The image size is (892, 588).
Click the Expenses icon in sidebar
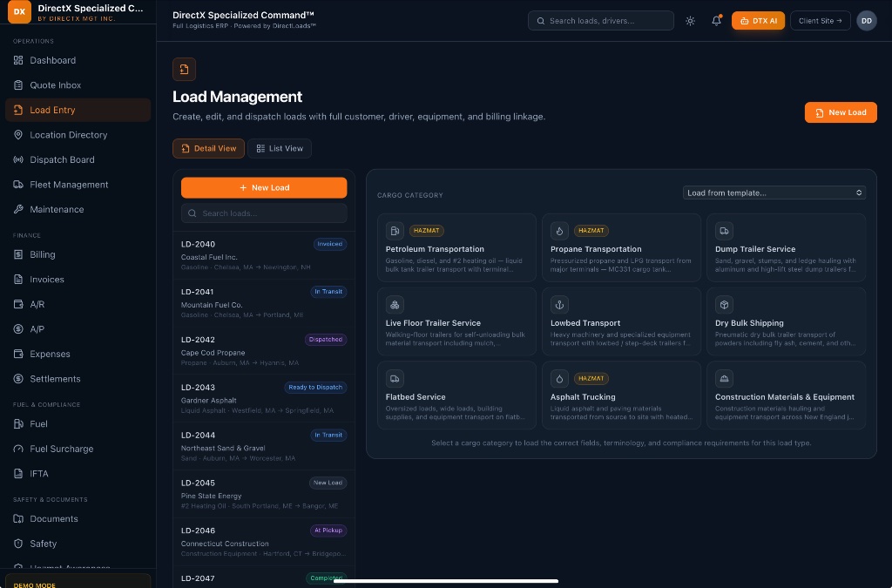coord(18,354)
